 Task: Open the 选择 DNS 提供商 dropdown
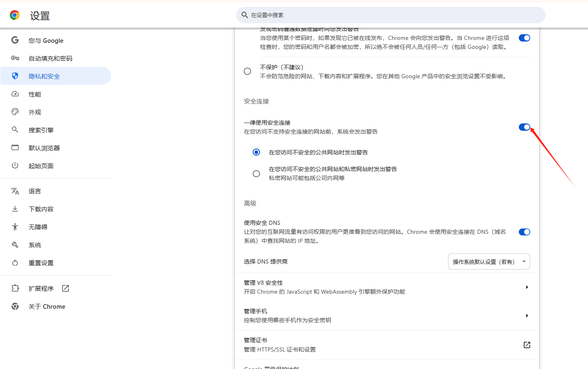coord(489,261)
